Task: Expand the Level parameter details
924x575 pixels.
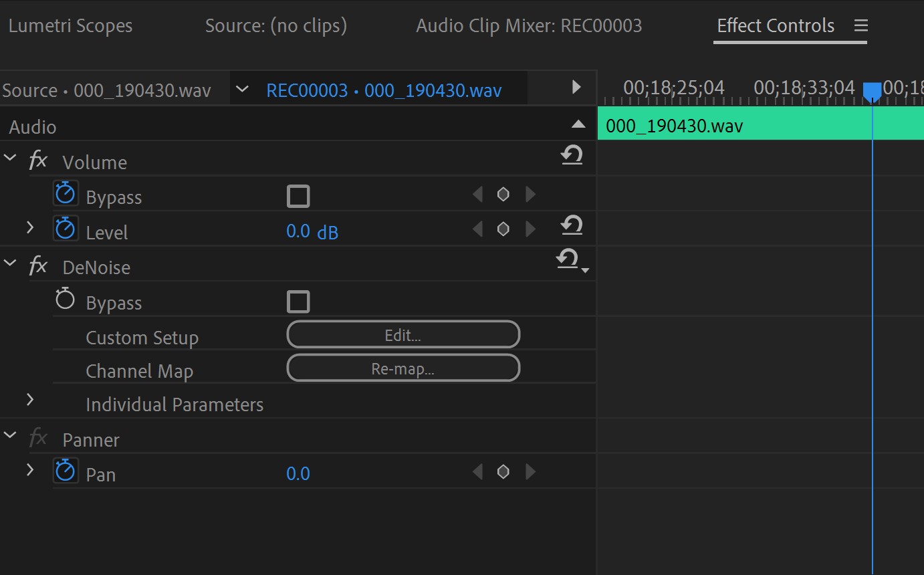Action: pos(30,227)
